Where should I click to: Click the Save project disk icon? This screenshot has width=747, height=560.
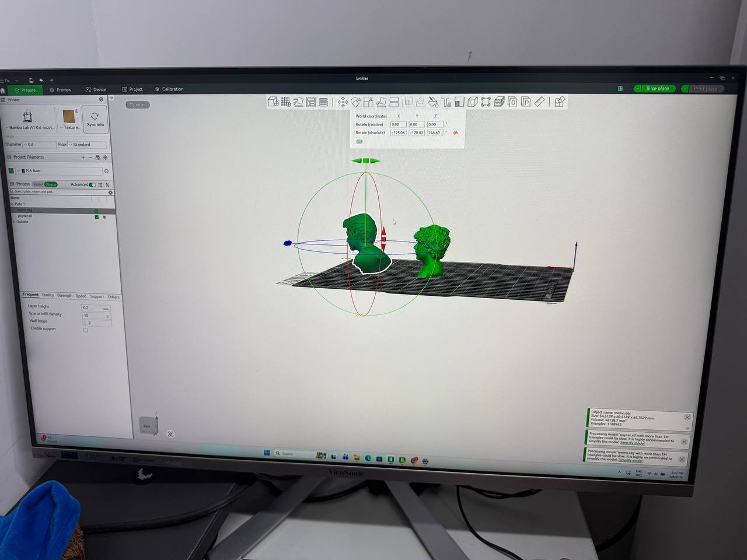31,80
